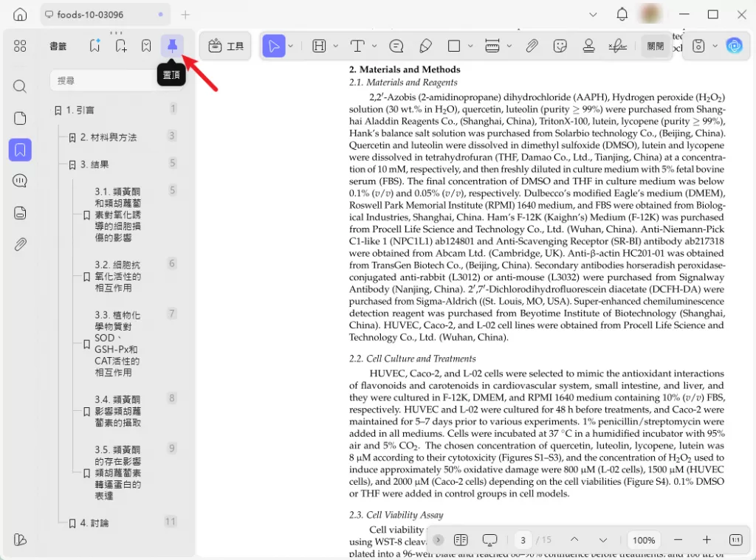Click the signature tool icon

click(618, 46)
